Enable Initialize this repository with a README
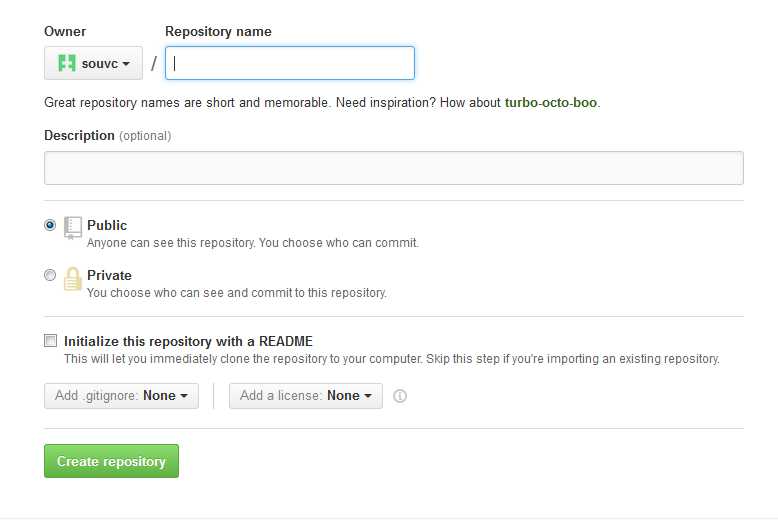Screen dimensions: 778x532 (51, 340)
